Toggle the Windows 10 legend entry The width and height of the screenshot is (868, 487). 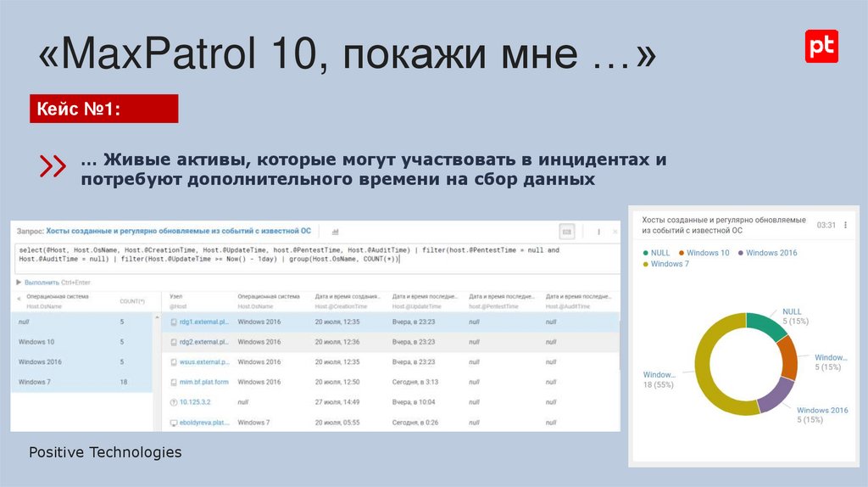coord(704,253)
